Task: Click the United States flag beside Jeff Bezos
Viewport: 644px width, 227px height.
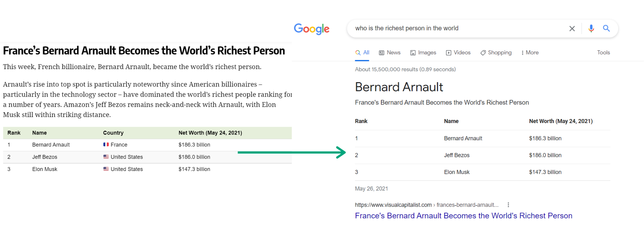Action: point(106,157)
